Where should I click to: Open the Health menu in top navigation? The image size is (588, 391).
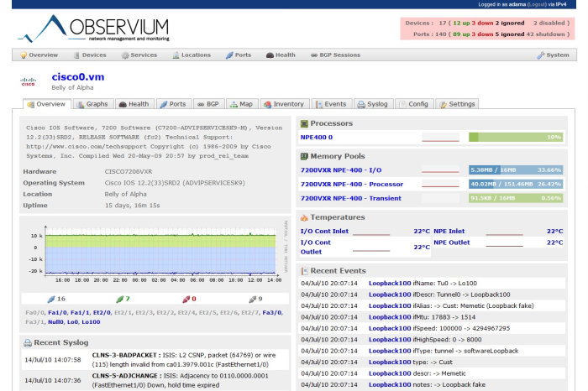click(281, 55)
